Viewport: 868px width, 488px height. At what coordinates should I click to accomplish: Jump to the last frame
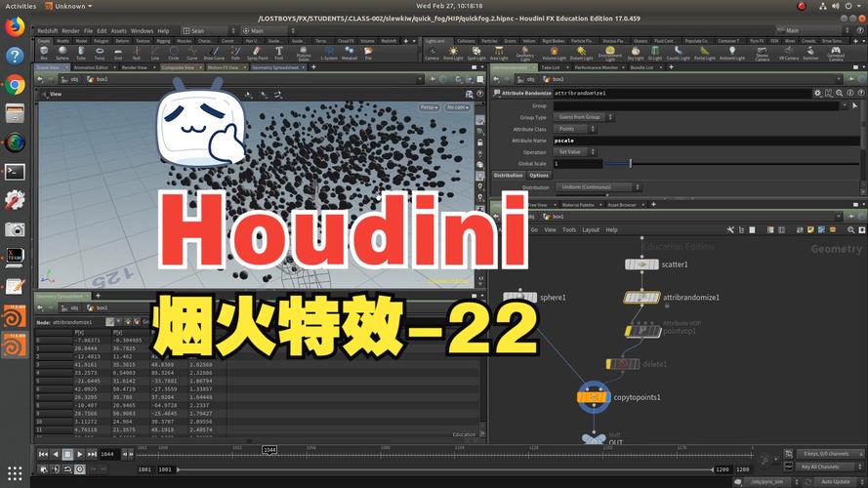(x=92, y=454)
